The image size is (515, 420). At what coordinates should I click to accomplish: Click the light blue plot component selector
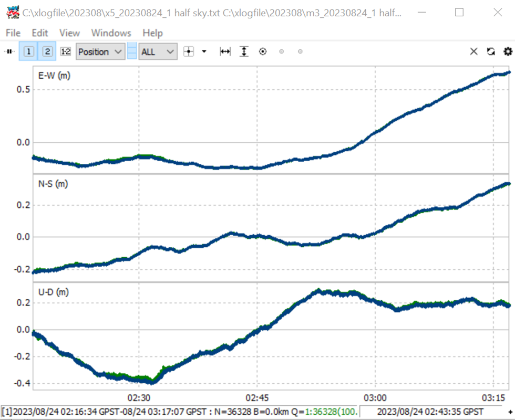point(132,51)
